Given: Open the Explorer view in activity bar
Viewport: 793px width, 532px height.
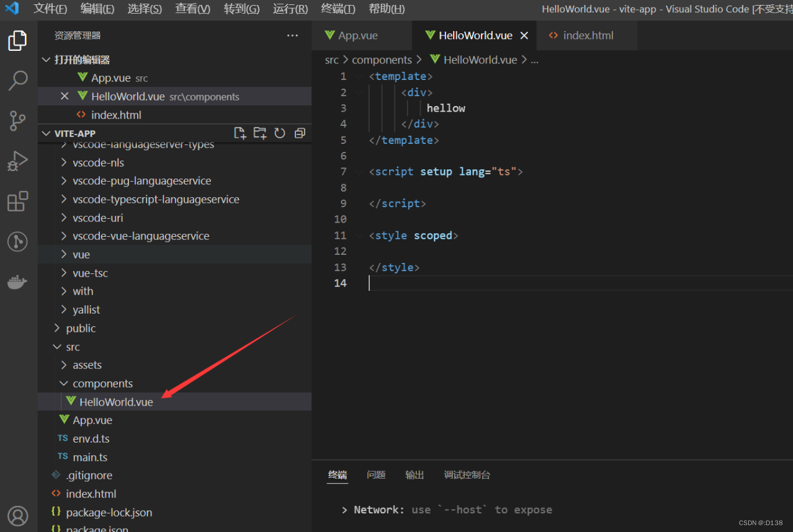Looking at the screenshot, I should tap(17, 41).
